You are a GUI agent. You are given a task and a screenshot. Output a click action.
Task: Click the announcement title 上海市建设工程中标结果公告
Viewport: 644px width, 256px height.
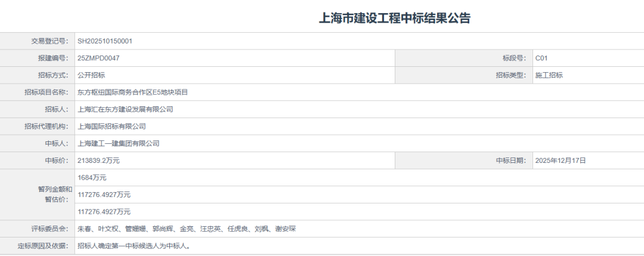[395, 18]
